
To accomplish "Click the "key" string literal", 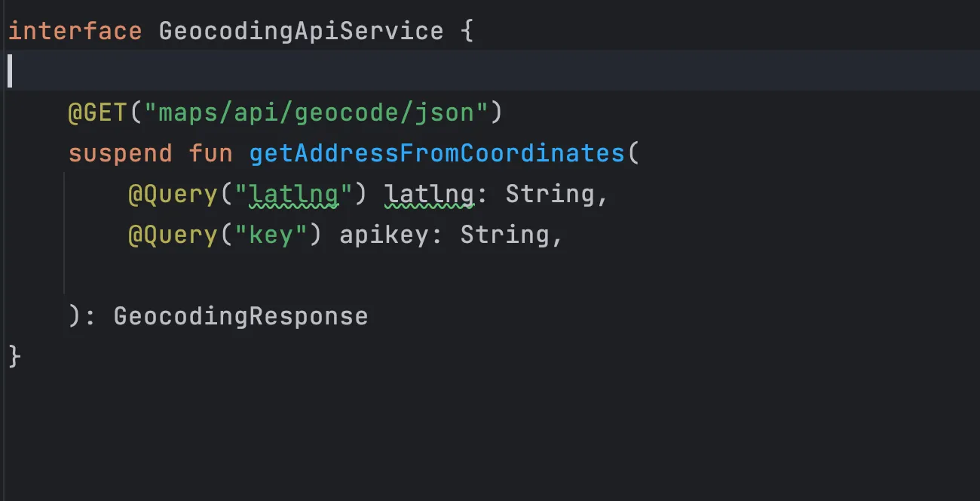I will 271,235.
